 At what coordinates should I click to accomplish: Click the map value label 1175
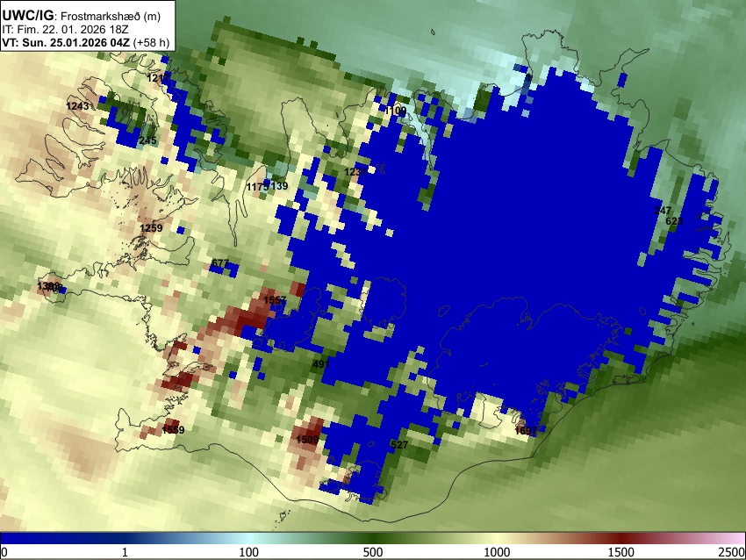tap(257, 186)
